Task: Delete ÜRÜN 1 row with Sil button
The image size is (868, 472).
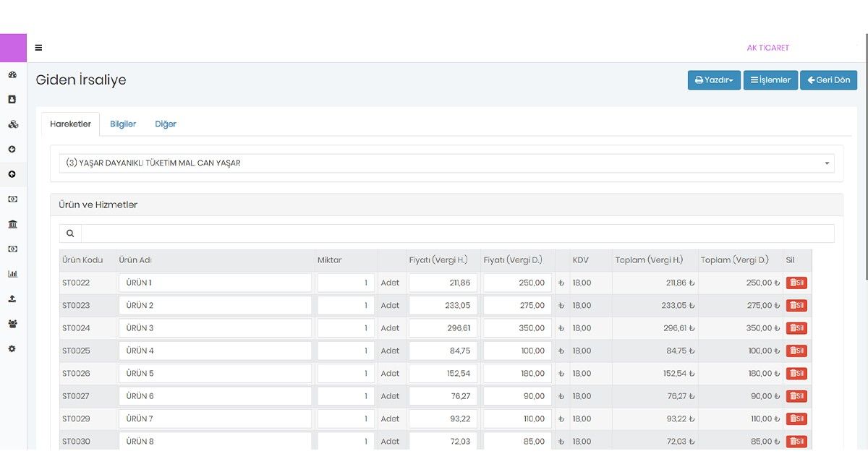Action: tap(796, 283)
